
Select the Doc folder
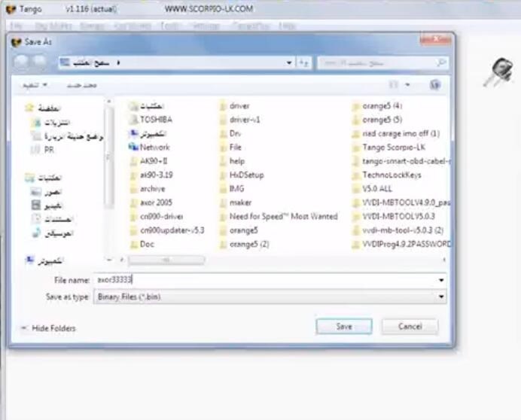coord(142,244)
